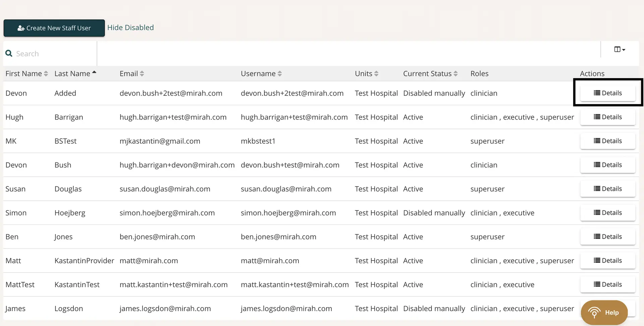Expand the Roles column sort arrows
This screenshot has width=644, height=326.
479,74
